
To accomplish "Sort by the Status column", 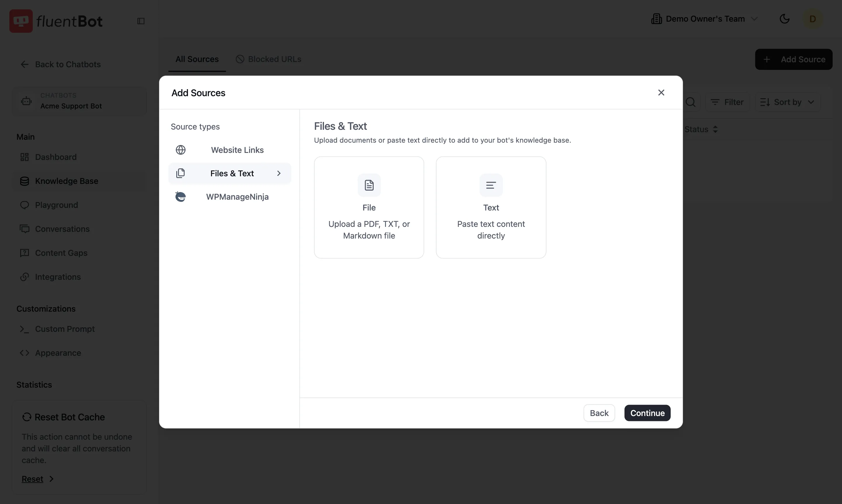I will [701, 130].
